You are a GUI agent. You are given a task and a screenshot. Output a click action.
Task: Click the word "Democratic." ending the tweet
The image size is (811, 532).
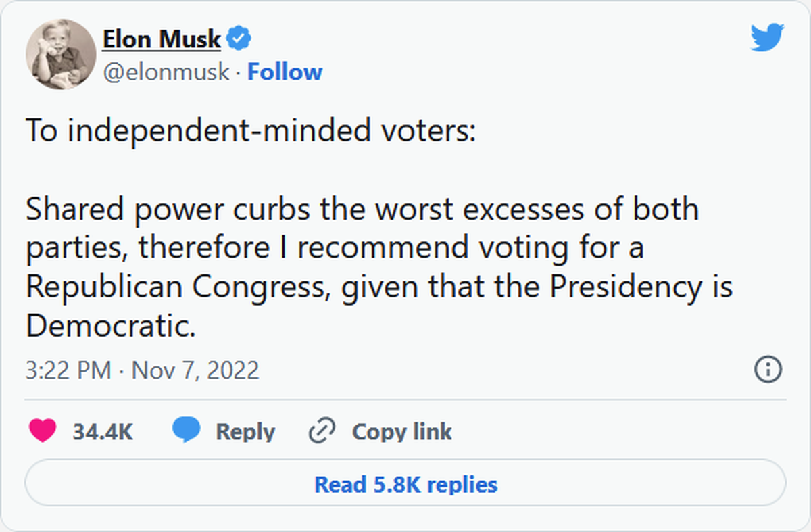111,327
